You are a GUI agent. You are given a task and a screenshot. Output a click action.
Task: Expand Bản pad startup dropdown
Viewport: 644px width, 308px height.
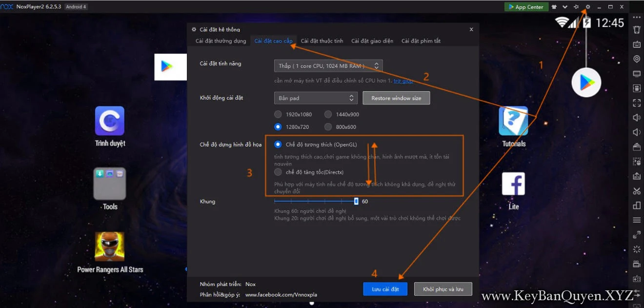(316, 98)
